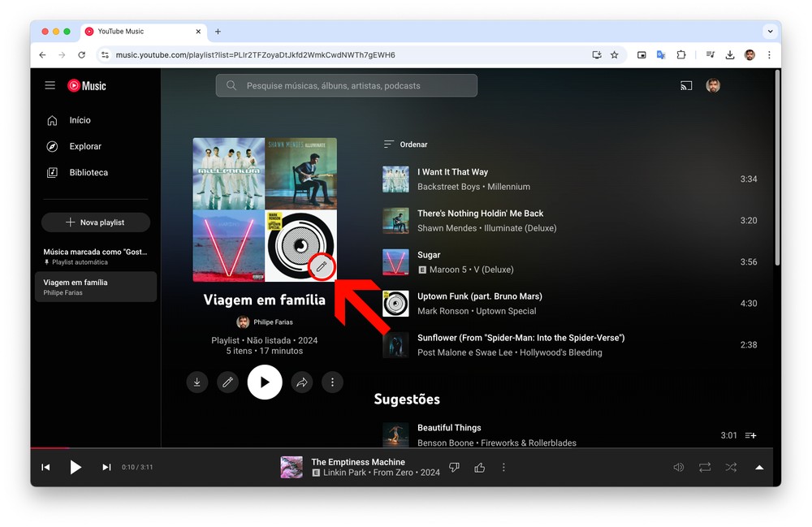Share the playlist with arrow icon
Image resolution: width=812 pixels, height=527 pixels.
click(x=302, y=382)
